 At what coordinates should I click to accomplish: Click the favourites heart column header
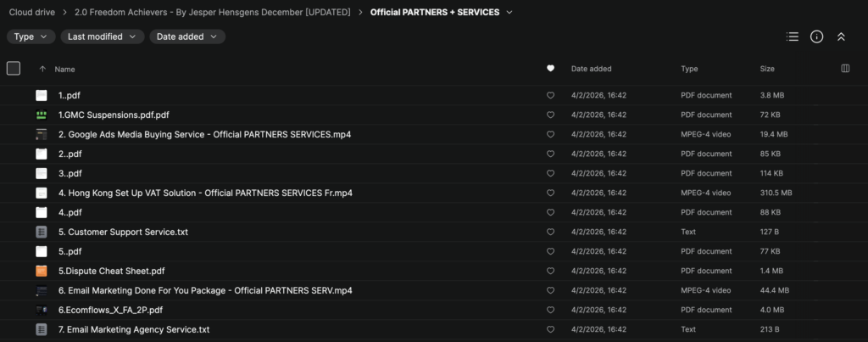(x=550, y=69)
